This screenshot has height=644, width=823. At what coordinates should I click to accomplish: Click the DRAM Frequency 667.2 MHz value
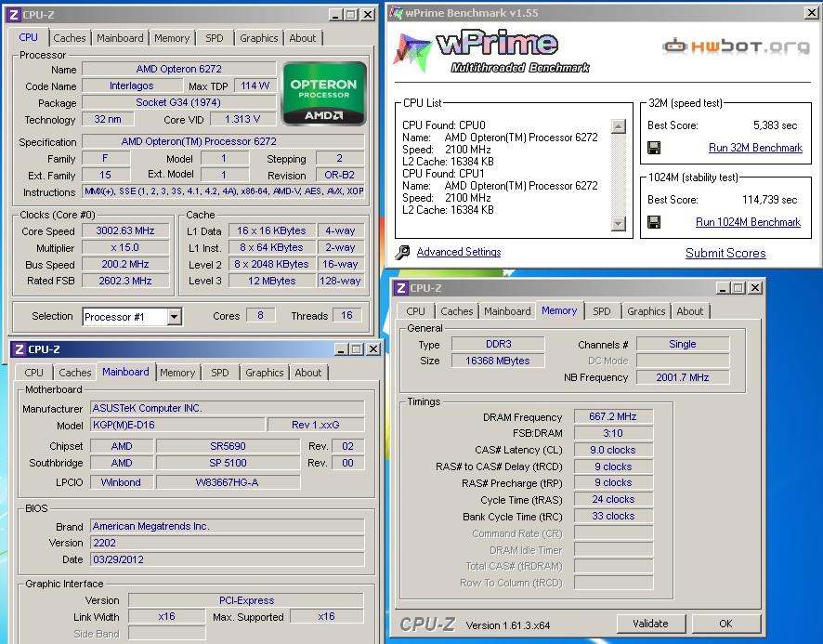click(x=613, y=416)
